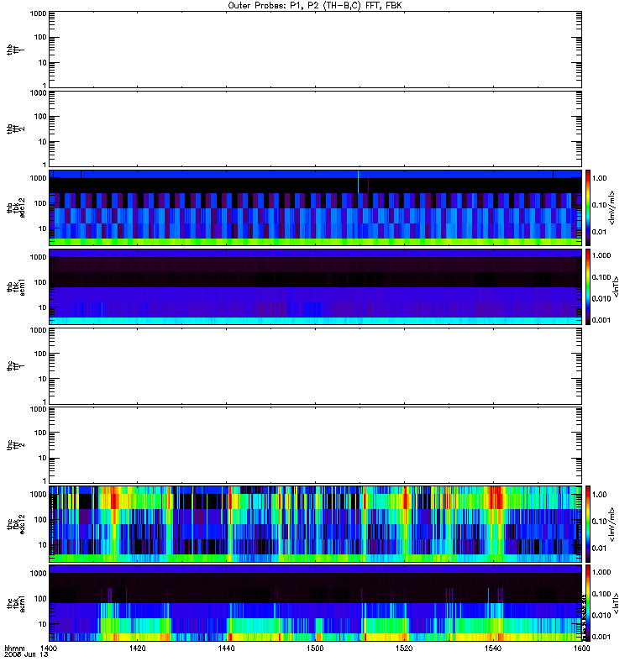Screen dimensions: 630x672
Task: Click the "thc fff 2" axis label
Action: pos(15,445)
